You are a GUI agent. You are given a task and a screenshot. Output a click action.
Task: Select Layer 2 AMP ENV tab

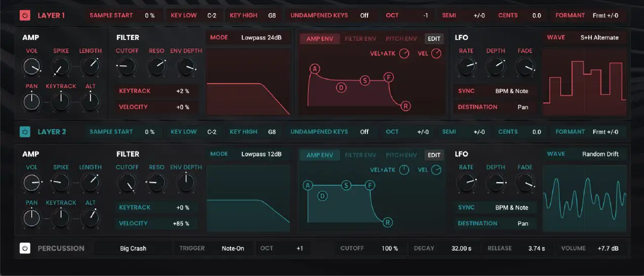tap(320, 155)
